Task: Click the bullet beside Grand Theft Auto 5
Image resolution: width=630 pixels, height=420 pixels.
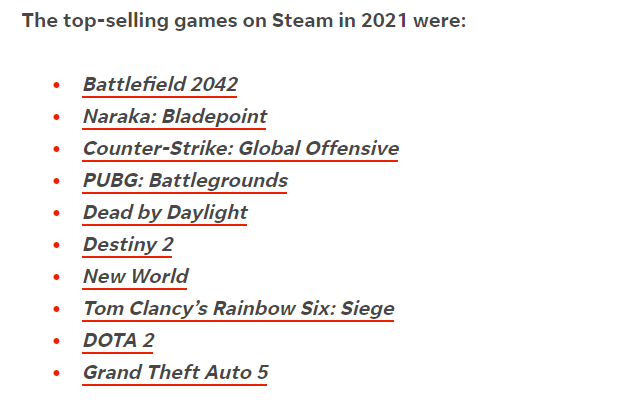Action: click(57, 374)
